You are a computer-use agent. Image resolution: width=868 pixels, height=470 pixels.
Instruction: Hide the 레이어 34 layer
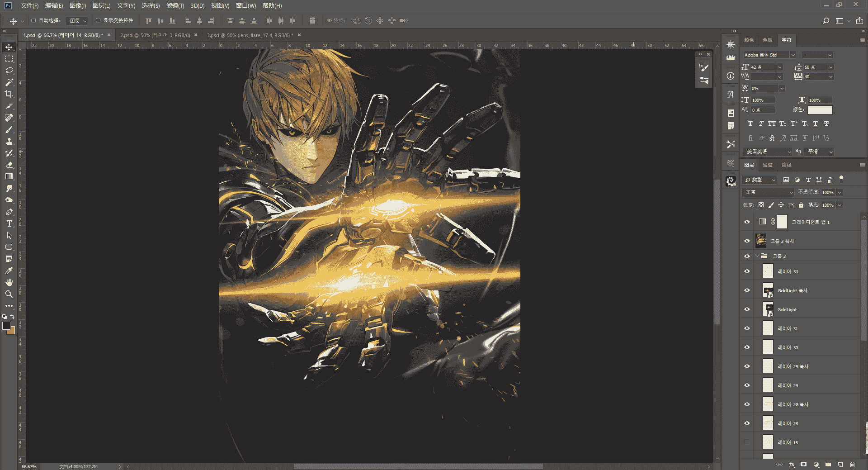(747, 271)
